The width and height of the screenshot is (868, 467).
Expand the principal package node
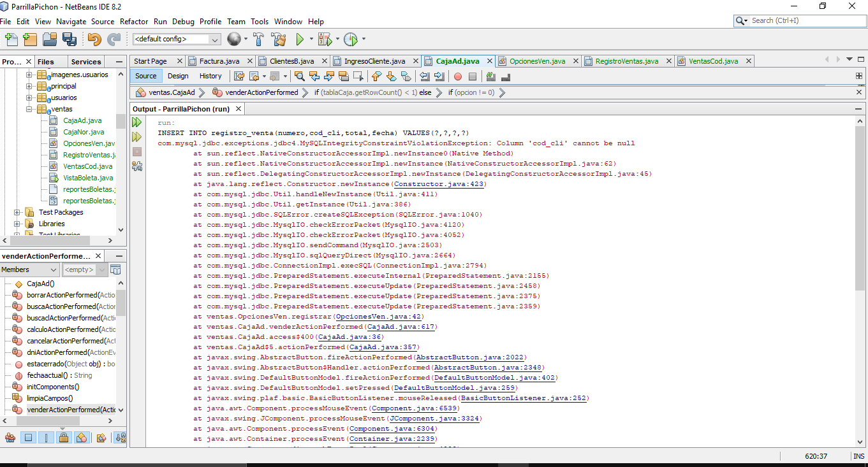(x=29, y=86)
